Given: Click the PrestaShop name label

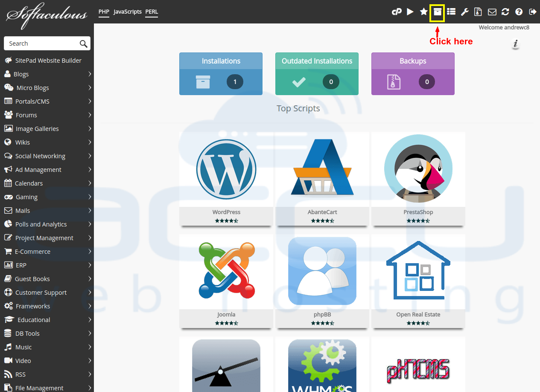Looking at the screenshot, I should (x=418, y=212).
